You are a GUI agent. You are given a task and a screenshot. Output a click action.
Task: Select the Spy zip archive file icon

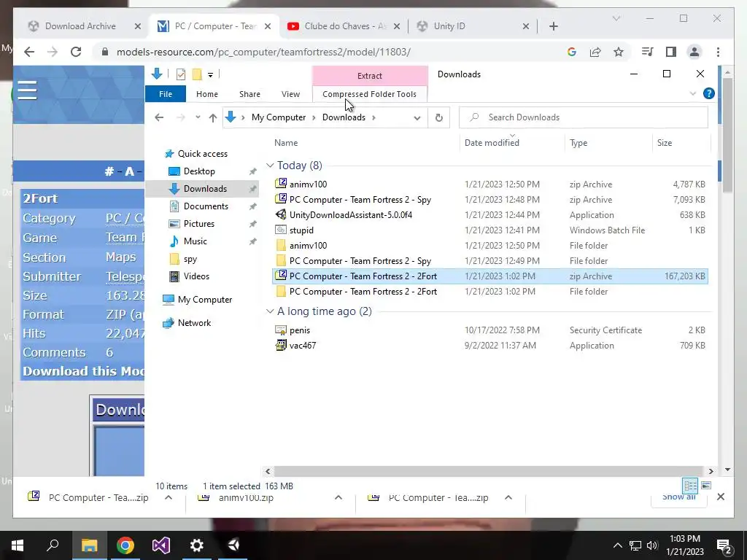pyautogui.click(x=281, y=199)
